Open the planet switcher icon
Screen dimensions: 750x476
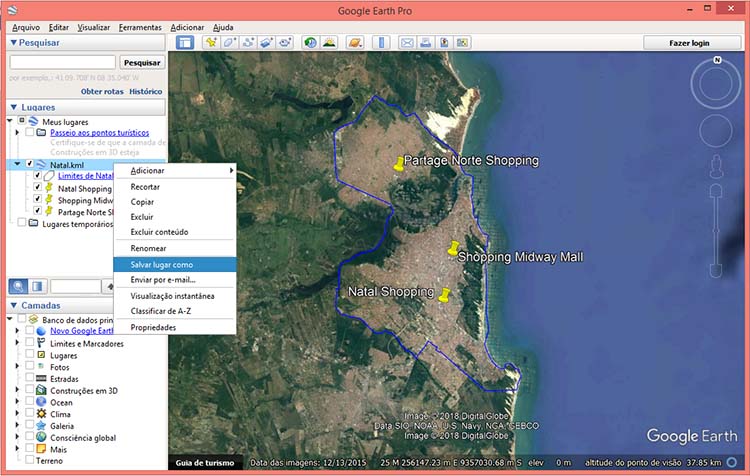[x=355, y=43]
